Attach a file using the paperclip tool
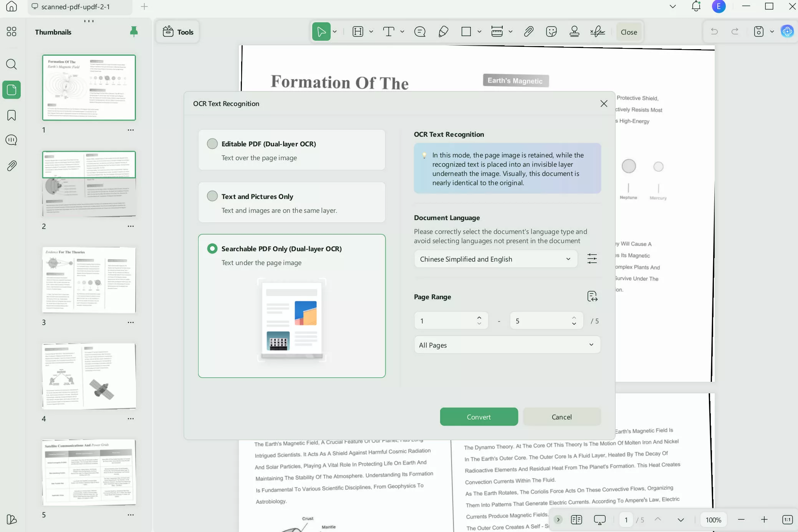The image size is (798, 532). pos(528,31)
